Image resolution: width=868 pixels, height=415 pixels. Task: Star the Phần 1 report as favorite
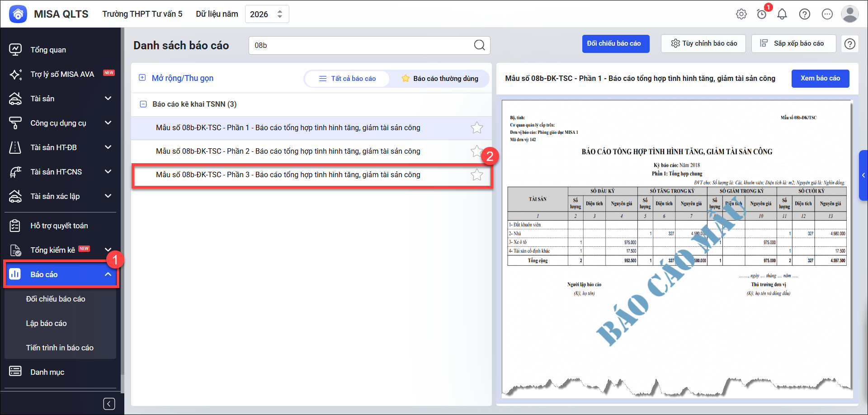point(476,128)
